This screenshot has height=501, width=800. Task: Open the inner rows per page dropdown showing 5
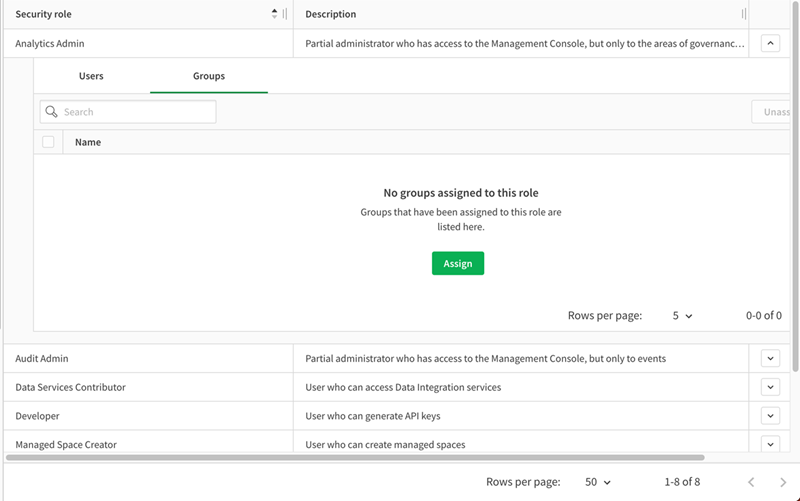pos(682,315)
